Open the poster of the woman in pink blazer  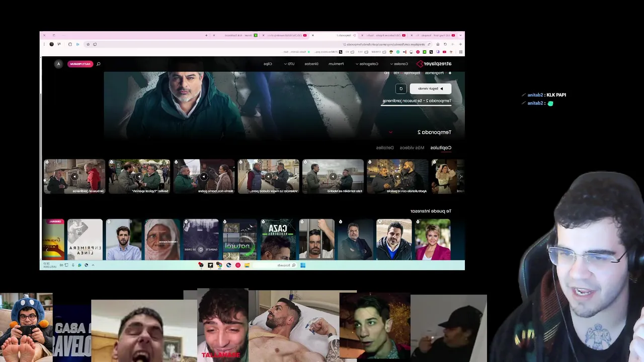pyautogui.click(x=433, y=239)
